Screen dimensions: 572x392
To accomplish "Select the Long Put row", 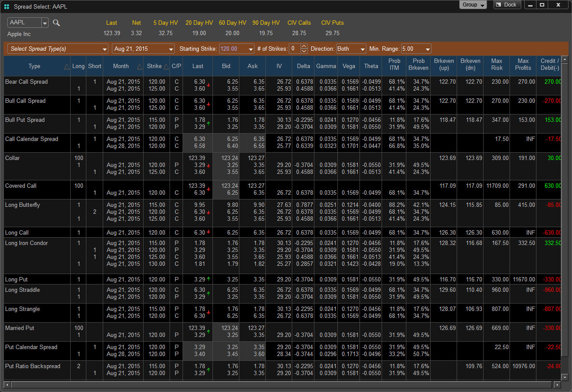I will pyautogui.click(x=282, y=280).
